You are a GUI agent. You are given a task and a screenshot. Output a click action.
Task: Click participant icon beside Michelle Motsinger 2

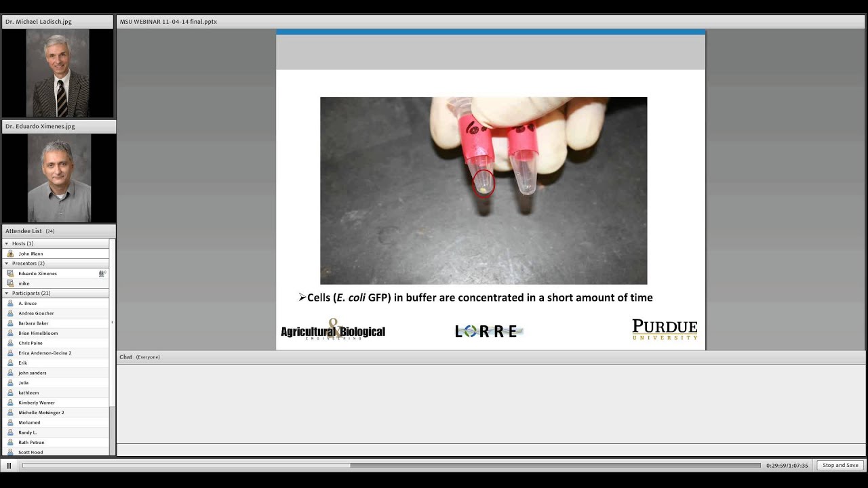pos(10,412)
